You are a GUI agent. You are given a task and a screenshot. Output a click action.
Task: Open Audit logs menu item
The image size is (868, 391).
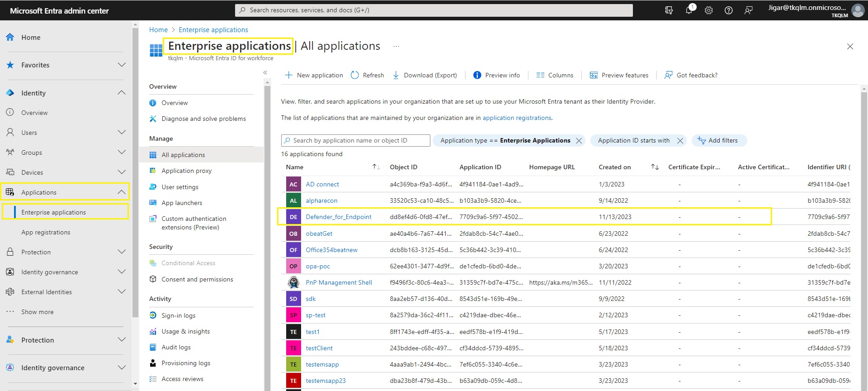click(176, 347)
